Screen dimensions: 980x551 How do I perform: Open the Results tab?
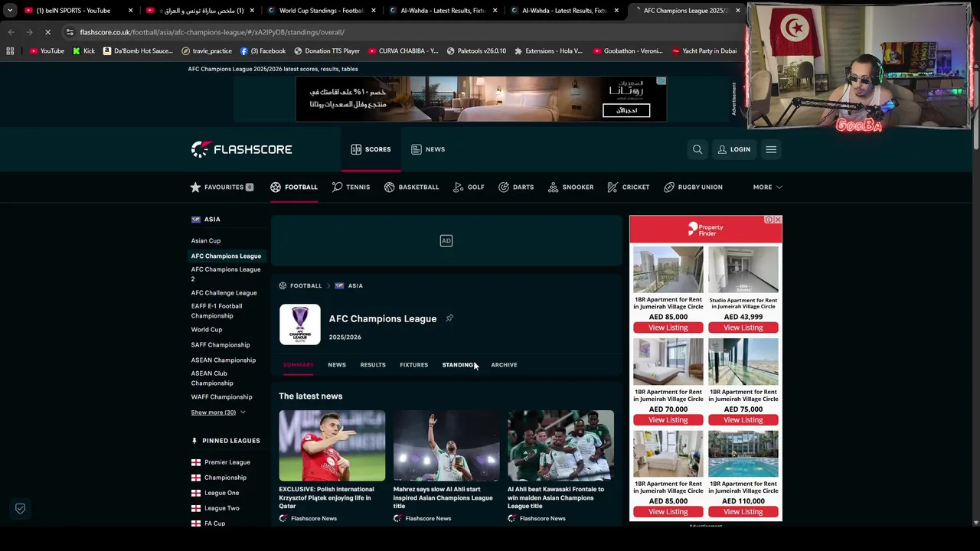(x=373, y=365)
